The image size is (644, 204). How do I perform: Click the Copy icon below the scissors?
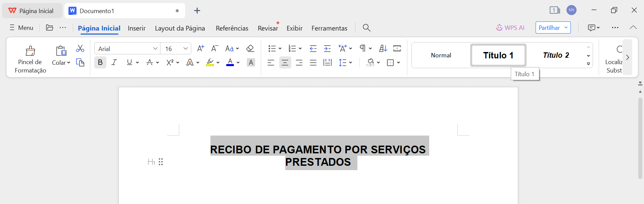[x=80, y=62]
